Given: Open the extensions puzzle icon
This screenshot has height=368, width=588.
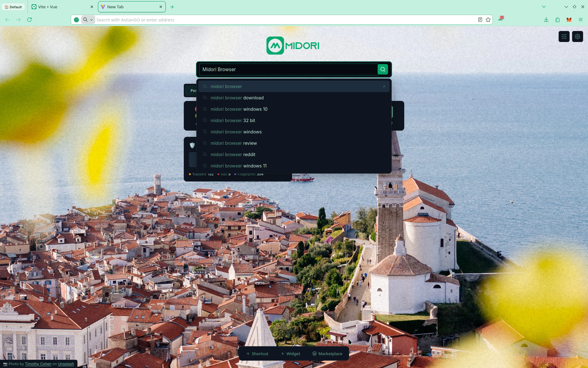Looking at the screenshot, I should tap(557, 20).
